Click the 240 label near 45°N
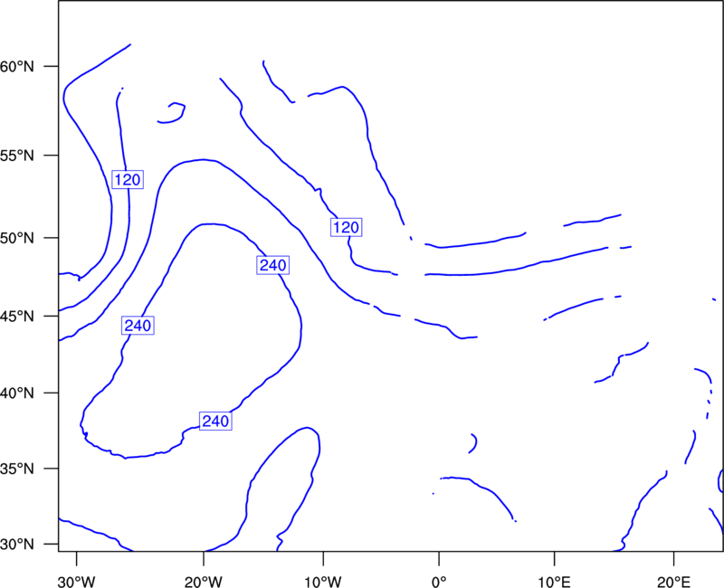The image size is (724, 588). 138,326
